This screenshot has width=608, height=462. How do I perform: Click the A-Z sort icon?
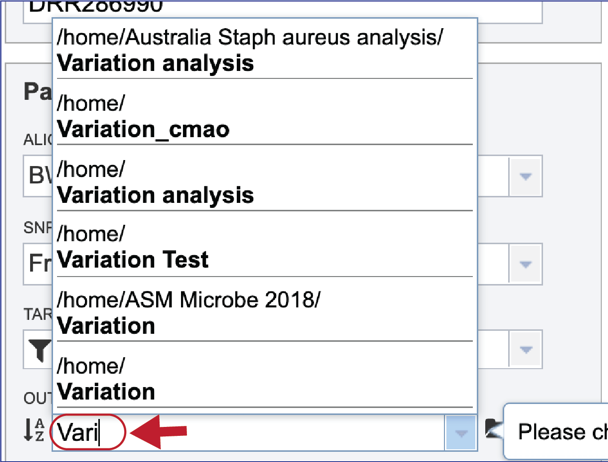(34, 430)
